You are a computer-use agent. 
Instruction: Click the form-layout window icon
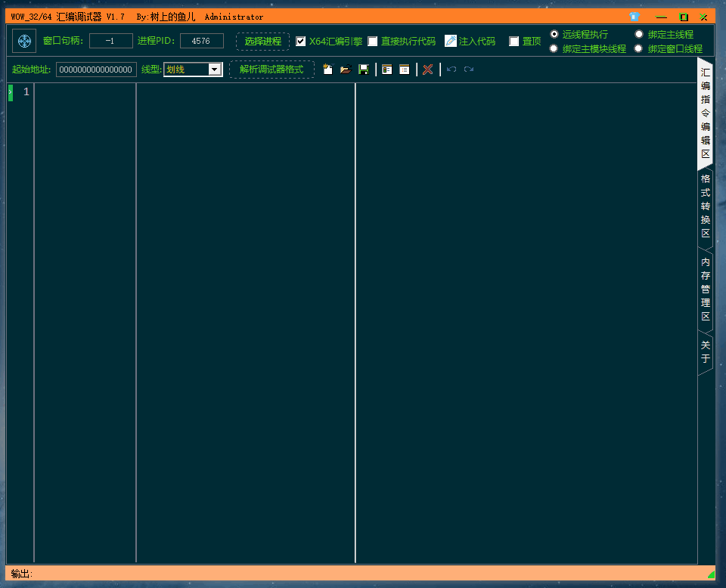point(387,70)
